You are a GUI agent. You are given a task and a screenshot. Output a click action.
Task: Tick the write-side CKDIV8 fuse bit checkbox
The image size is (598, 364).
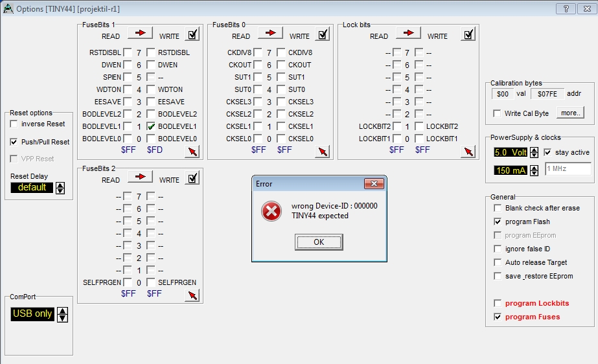[x=281, y=52]
